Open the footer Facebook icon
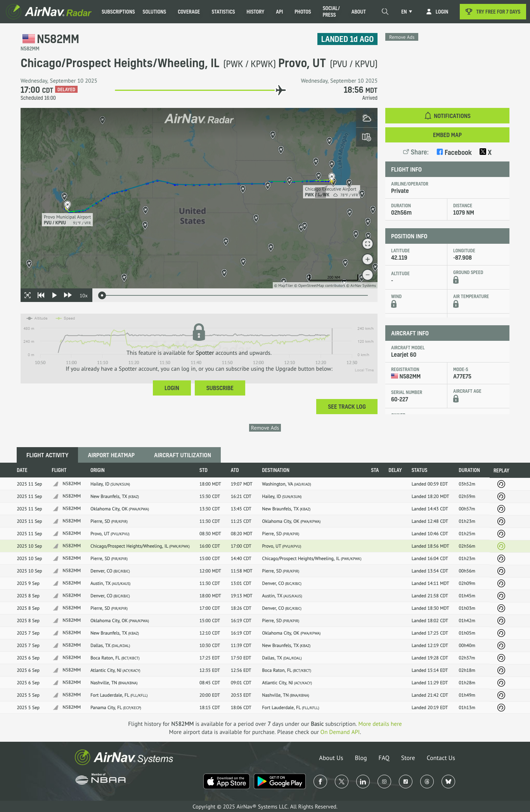Screen dimensions: 530x812 320,781
